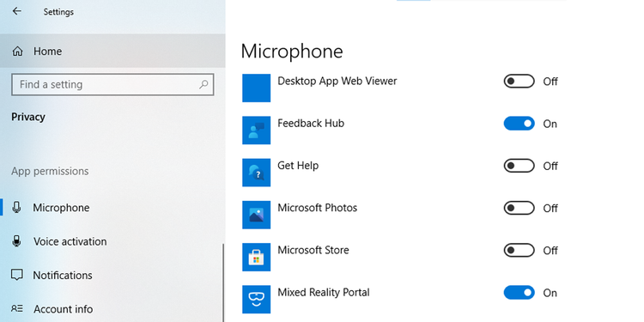Open the Home settings page
This screenshot has width=644, height=322.
click(x=112, y=51)
